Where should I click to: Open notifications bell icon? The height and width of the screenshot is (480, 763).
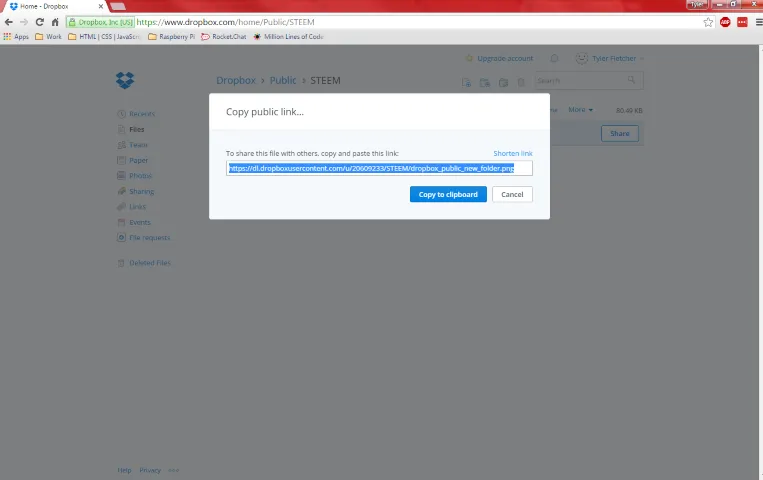[x=554, y=58]
